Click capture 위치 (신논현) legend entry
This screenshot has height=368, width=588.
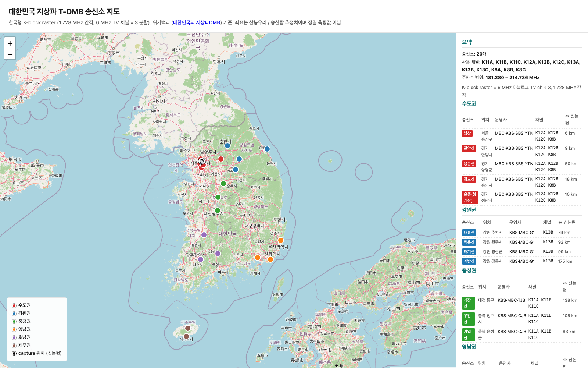37,353
